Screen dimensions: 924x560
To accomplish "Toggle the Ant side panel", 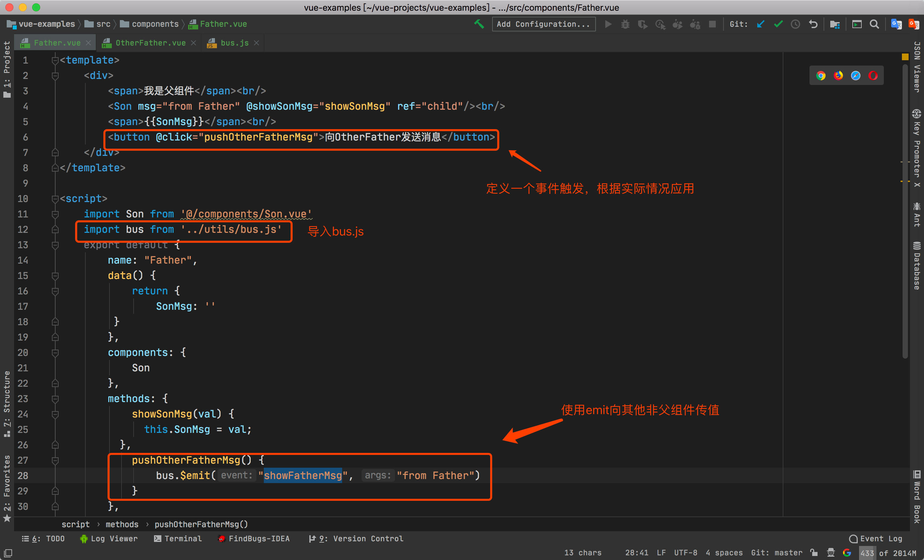I will click(x=917, y=214).
